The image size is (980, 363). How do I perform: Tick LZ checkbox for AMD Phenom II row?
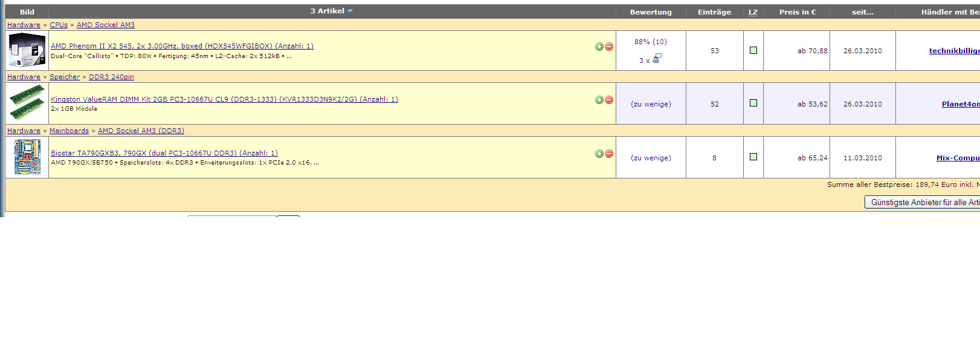tap(753, 50)
